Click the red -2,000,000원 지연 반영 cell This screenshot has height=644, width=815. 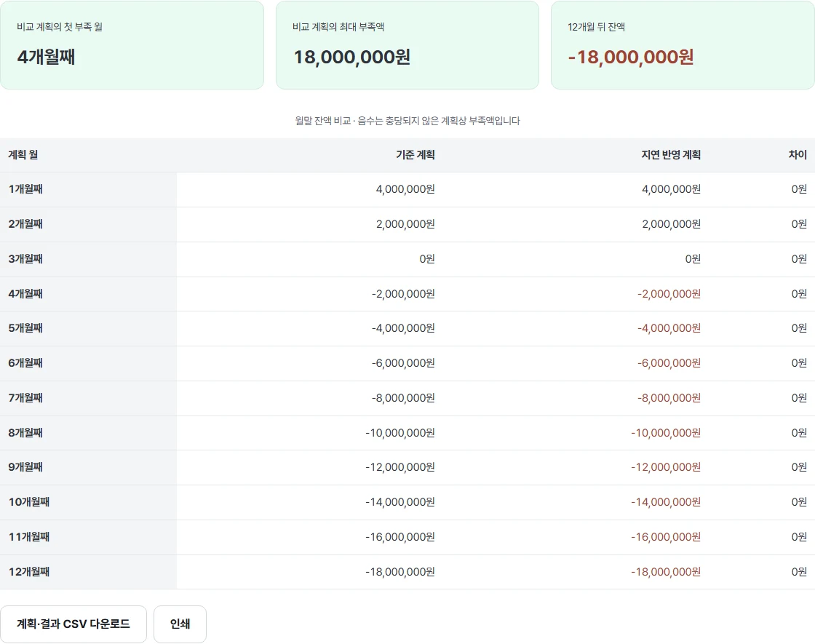coord(669,294)
